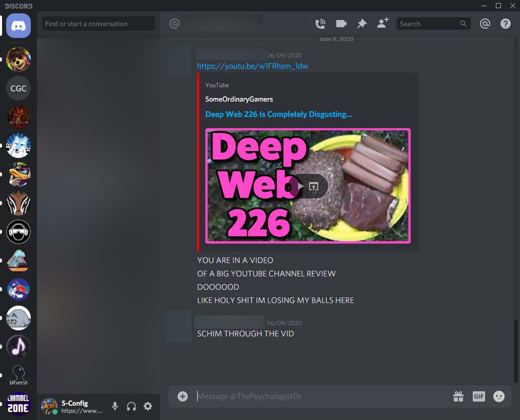
Task: Open the emoji picker
Action: click(499, 396)
